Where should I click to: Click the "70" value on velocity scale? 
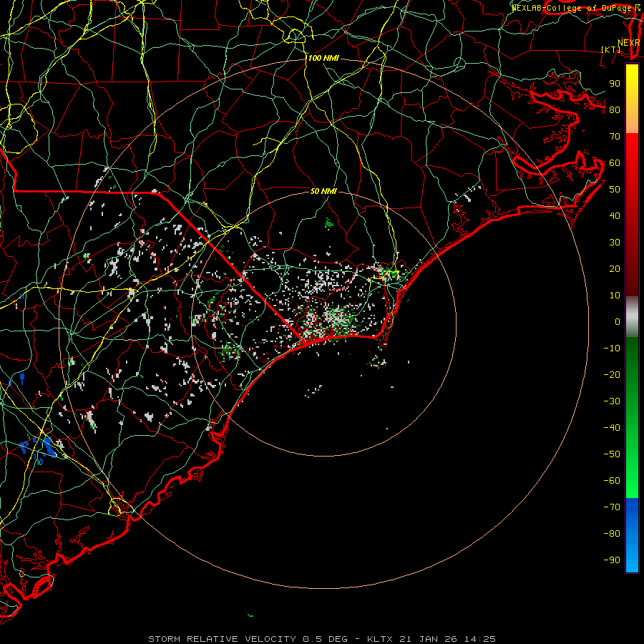click(615, 137)
